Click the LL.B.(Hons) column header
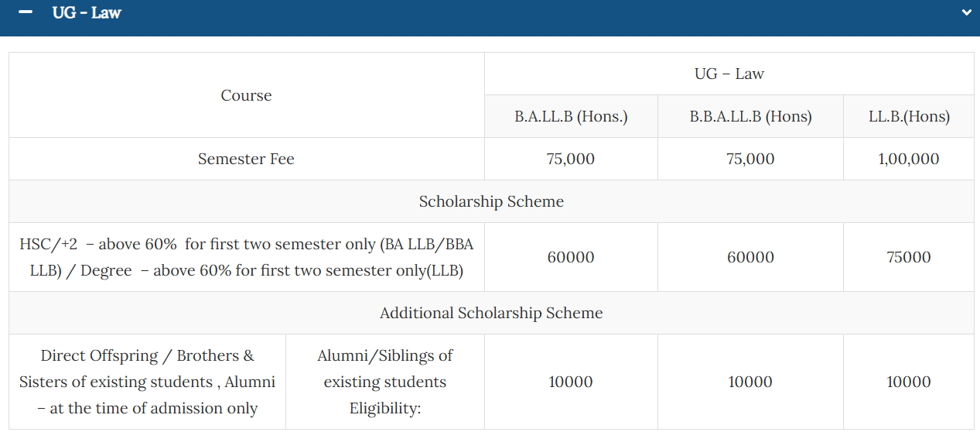 [909, 117]
